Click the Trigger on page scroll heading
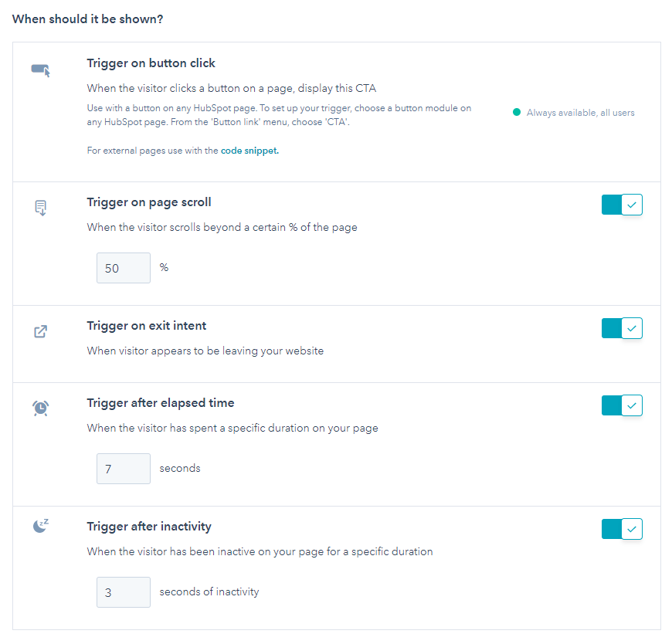 pos(149,202)
